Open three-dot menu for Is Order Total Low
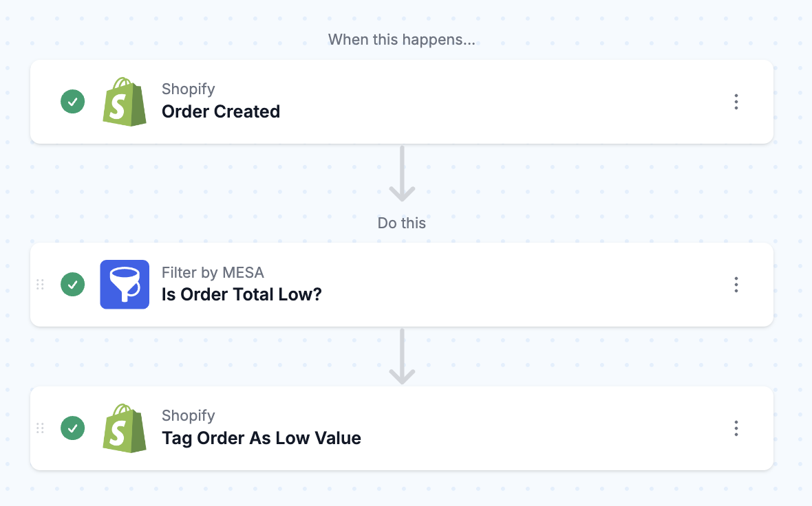Image resolution: width=812 pixels, height=506 pixels. tap(736, 285)
